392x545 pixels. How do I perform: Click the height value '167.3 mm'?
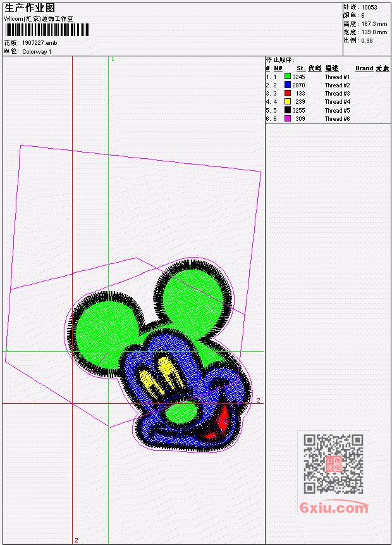click(x=374, y=24)
